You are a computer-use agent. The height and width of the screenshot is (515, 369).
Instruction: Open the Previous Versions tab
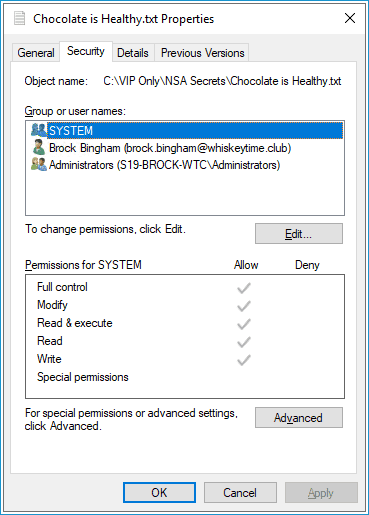(202, 53)
